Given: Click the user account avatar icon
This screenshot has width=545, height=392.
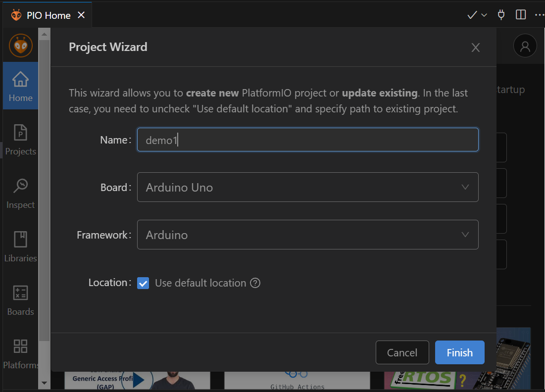Looking at the screenshot, I should pos(525,46).
